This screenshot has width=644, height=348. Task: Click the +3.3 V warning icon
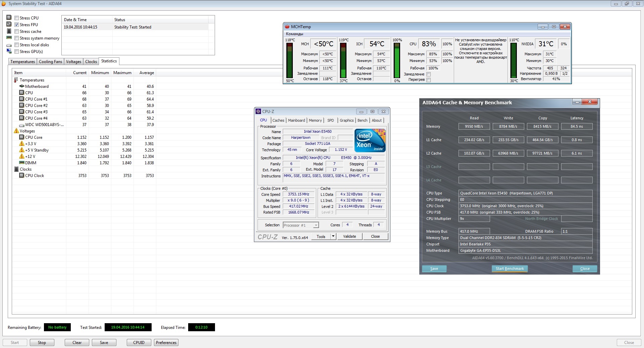coord(22,143)
